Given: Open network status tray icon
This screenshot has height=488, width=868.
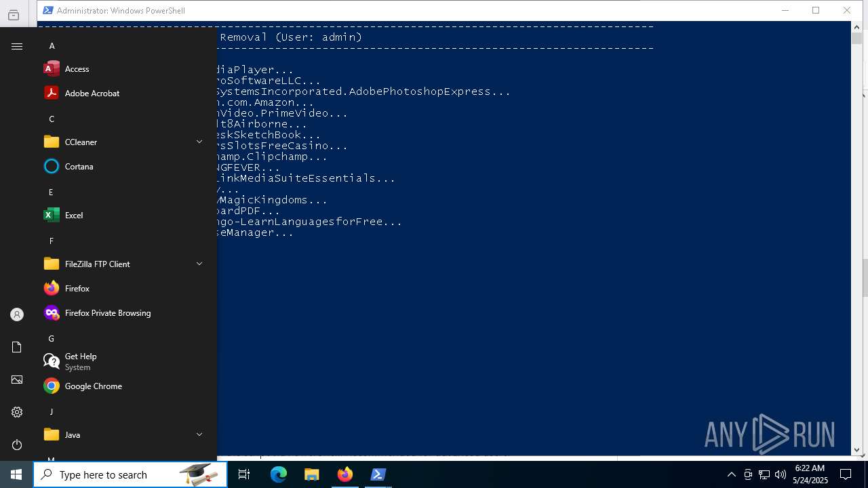Looking at the screenshot, I should point(764,474).
